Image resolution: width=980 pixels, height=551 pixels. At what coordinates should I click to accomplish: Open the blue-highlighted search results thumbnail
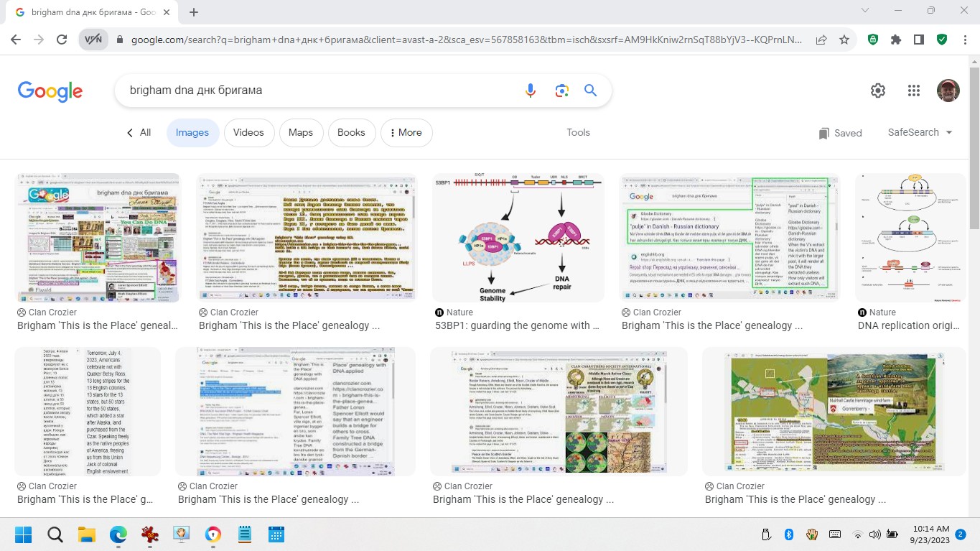tap(295, 412)
